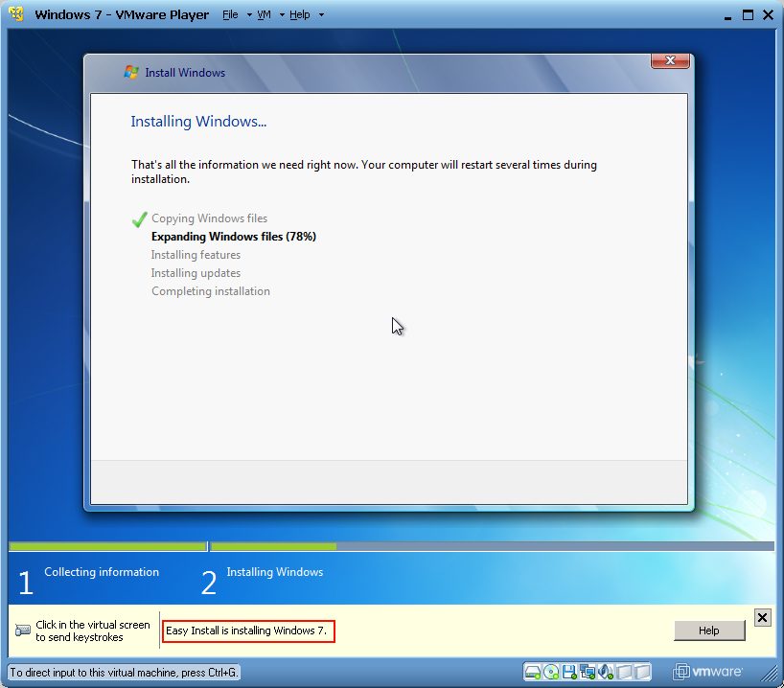Expand the dropdown arrow next to File
784x688 pixels.
[249, 15]
